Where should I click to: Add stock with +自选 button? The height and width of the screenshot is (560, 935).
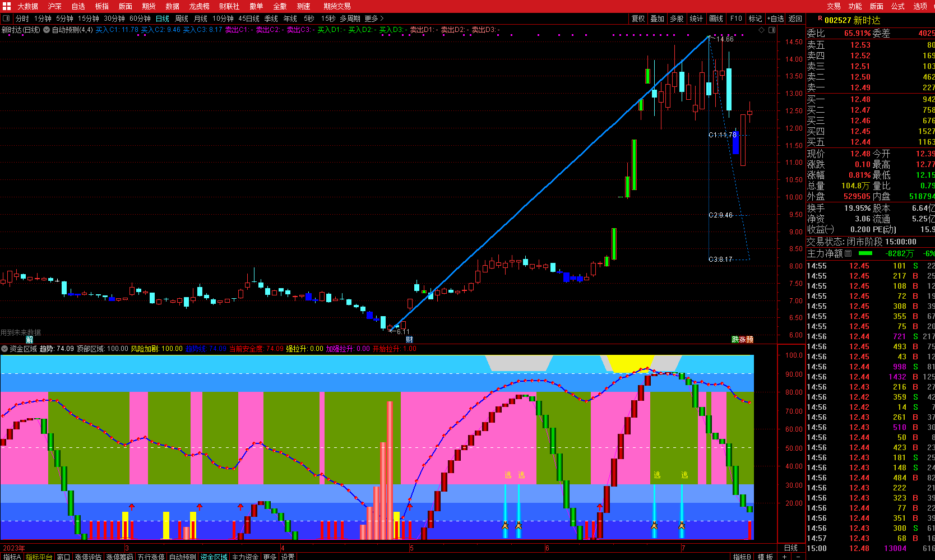click(x=776, y=18)
